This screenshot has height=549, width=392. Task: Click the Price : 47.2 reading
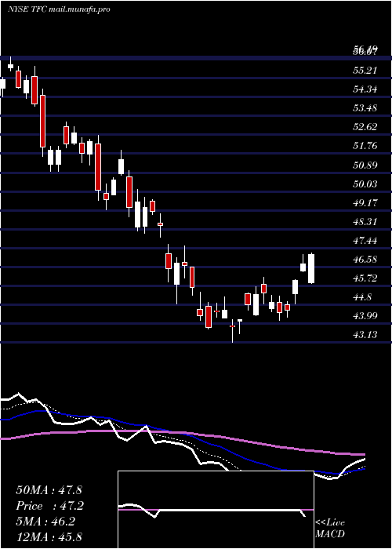pyautogui.click(x=50, y=506)
